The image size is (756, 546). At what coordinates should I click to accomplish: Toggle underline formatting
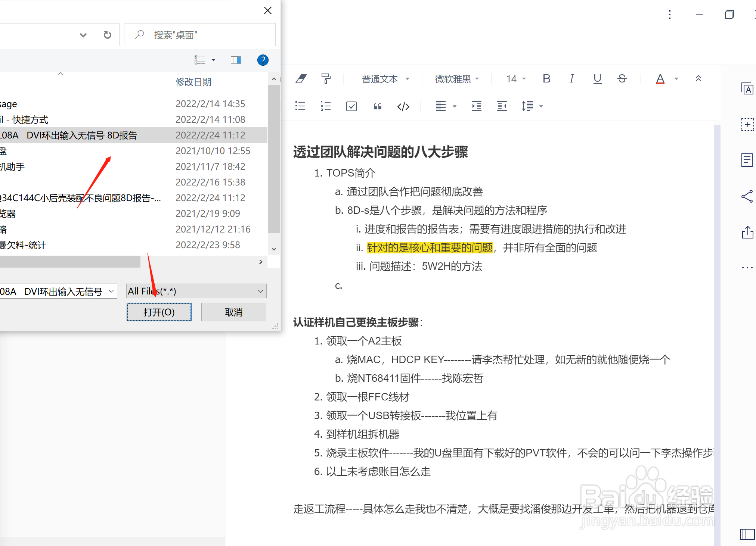coord(597,79)
